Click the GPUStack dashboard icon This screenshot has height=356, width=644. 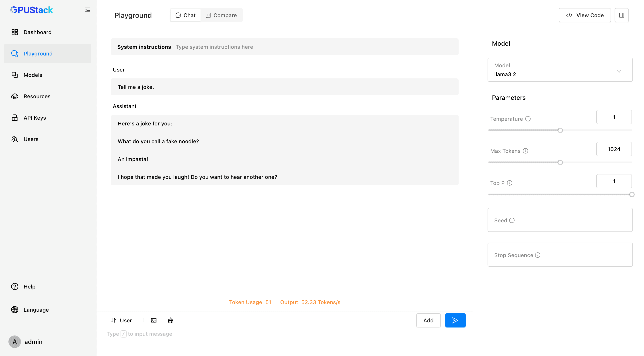14,32
